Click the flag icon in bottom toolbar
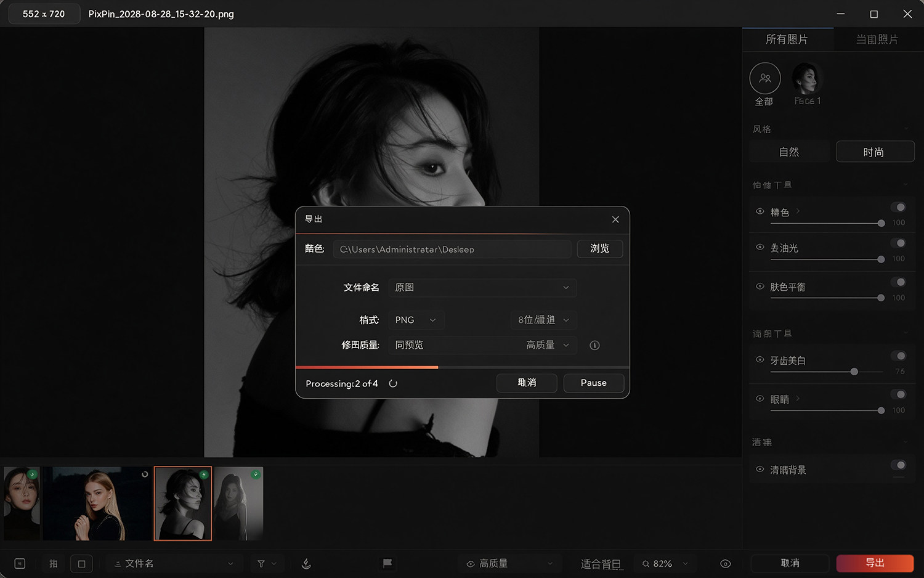This screenshot has height=578, width=924. pos(387,563)
